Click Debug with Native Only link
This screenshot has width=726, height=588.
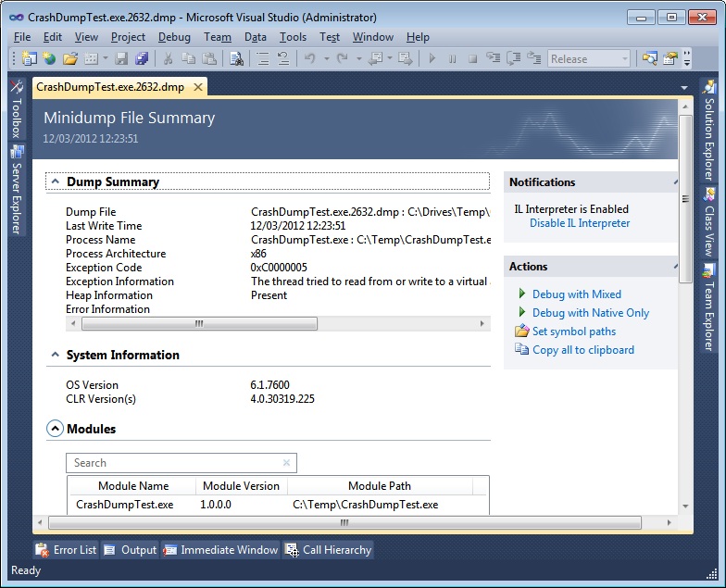591,313
